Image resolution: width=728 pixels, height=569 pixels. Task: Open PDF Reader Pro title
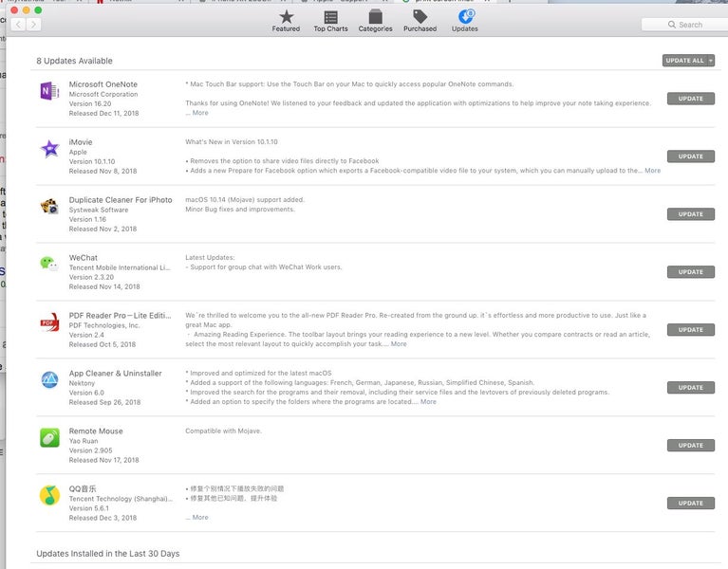point(120,316)
